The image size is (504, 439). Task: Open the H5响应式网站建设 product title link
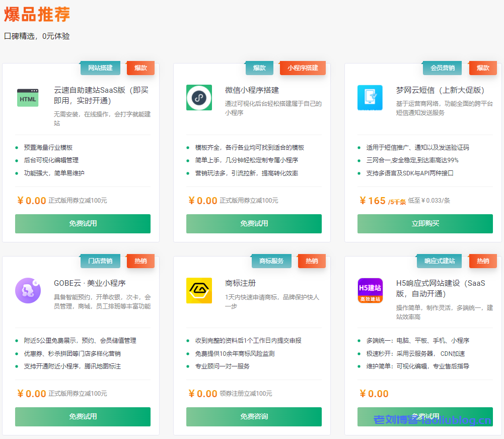tap(444, 288)
